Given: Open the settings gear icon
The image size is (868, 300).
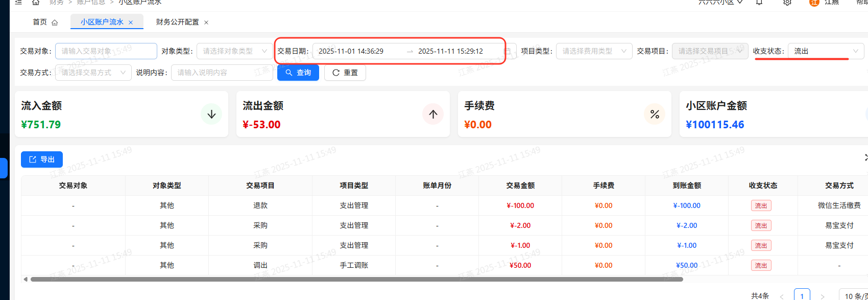Looking at the screenshot, I should pos(787,3).
